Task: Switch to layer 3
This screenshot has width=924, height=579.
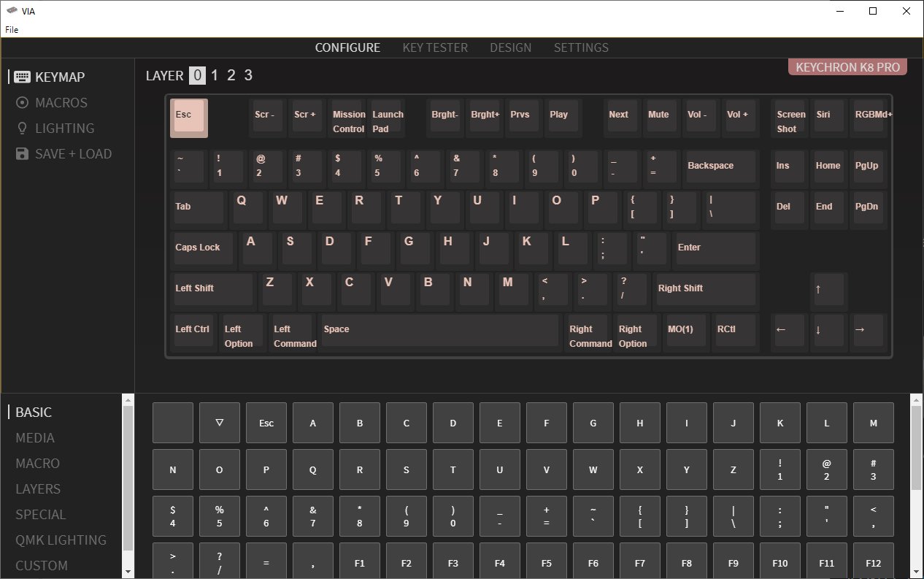Action: [x=247, y=74]
